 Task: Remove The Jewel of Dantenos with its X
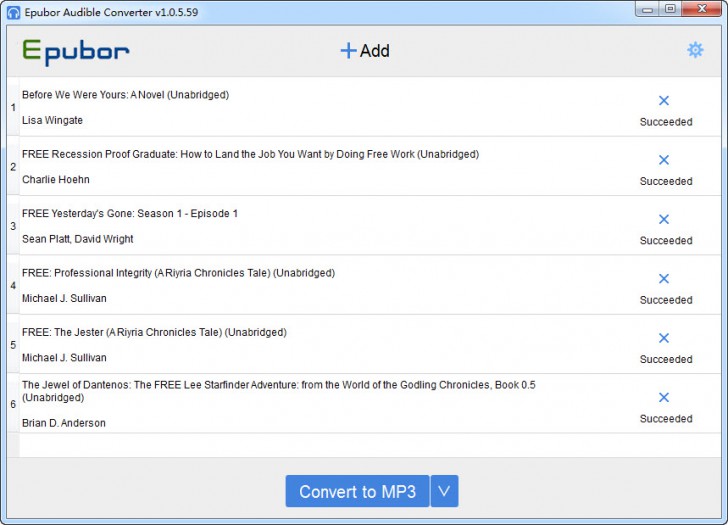(x=664, y=397)
